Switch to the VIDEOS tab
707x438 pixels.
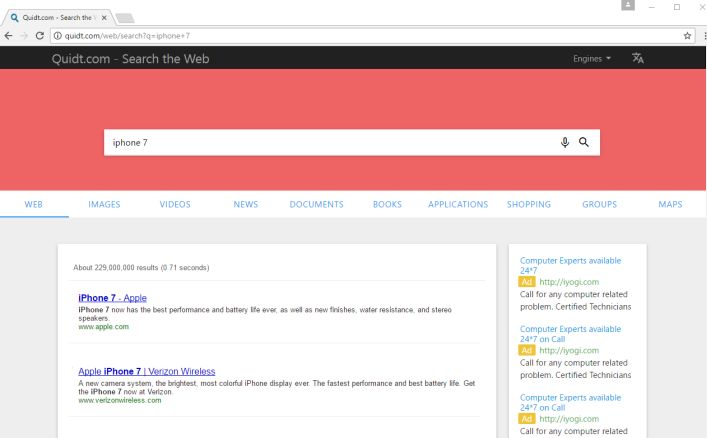tap(175, 204)
